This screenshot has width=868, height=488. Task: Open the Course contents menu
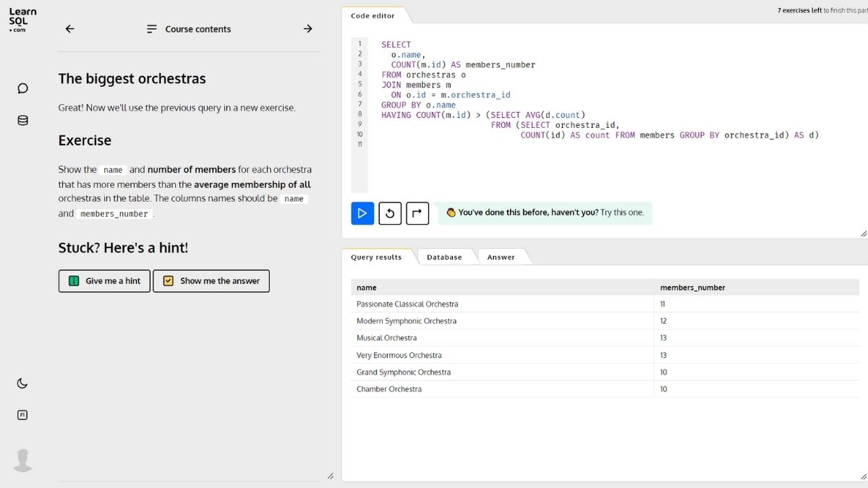point(189,29)
